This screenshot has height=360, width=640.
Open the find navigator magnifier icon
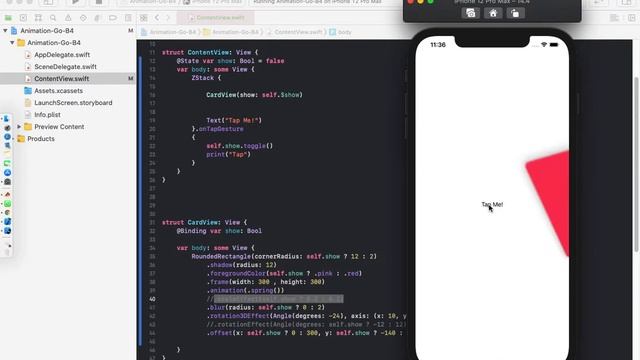click(53, 18)
